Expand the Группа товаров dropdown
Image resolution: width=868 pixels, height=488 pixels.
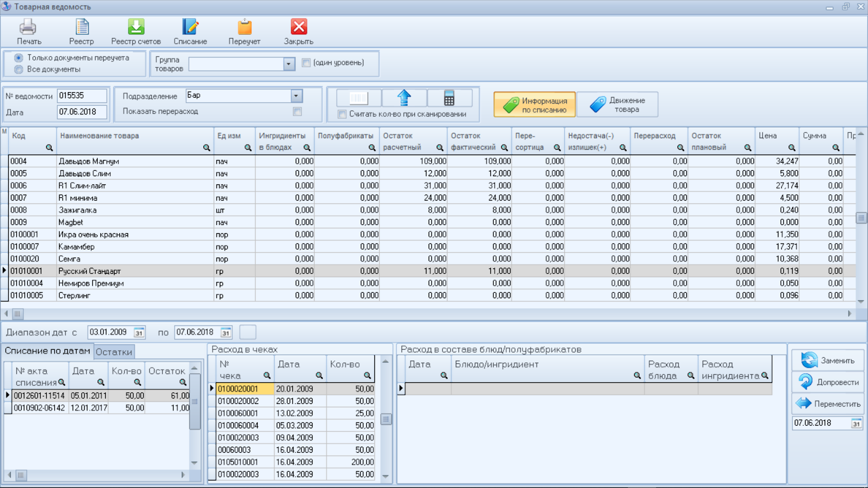point(289,64)
